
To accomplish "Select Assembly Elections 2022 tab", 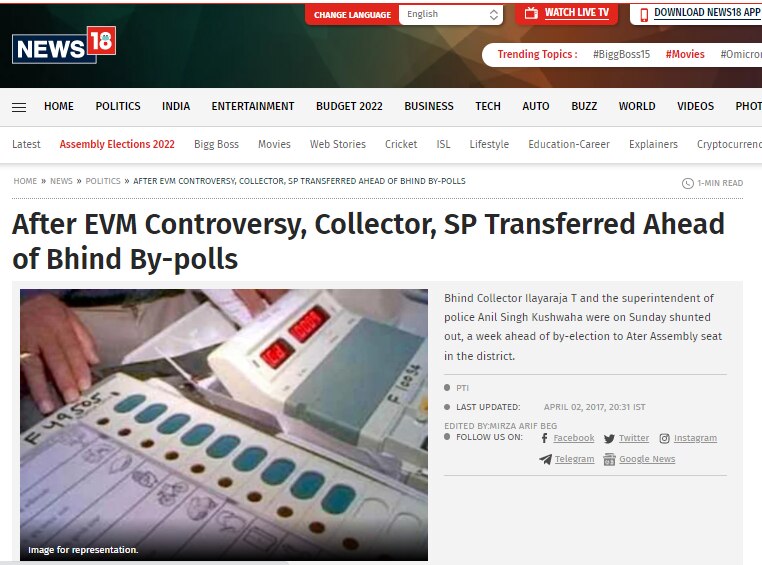I will (x=117, y=144).
